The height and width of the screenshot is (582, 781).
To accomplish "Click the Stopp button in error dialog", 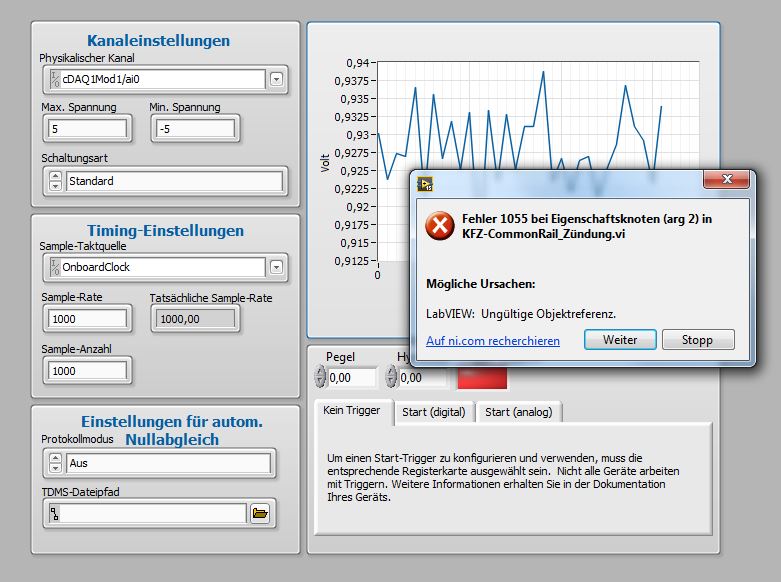I will tap(698, 340).
